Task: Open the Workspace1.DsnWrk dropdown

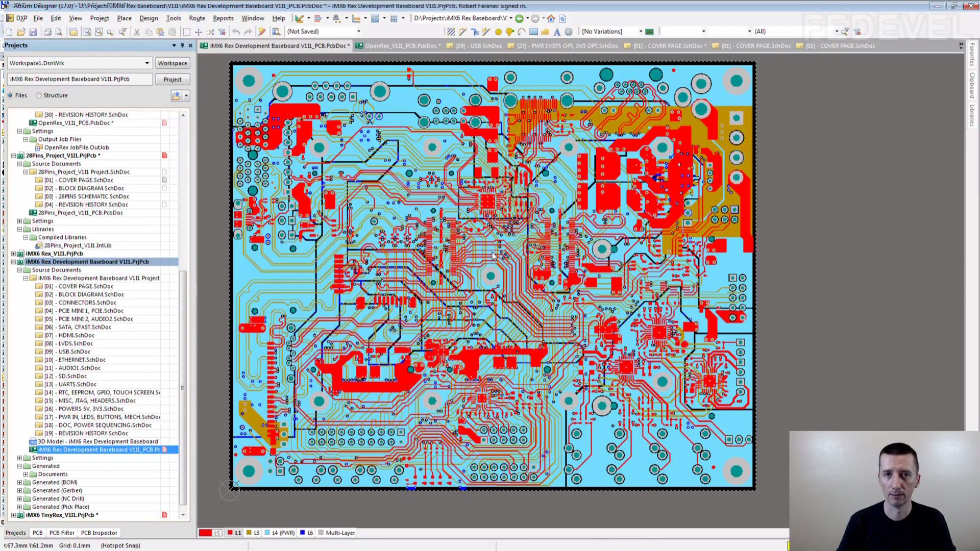Action: (x=147, y=63)
